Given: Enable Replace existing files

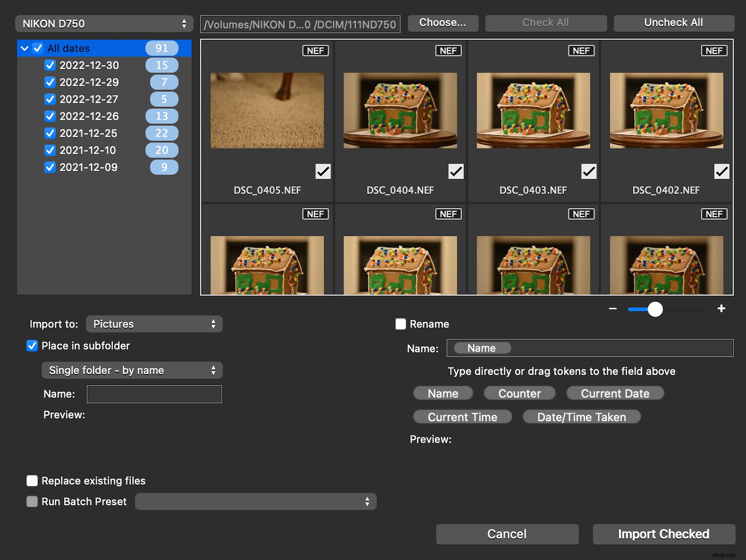Looking at the screenshot, I should tap(32, 480).
